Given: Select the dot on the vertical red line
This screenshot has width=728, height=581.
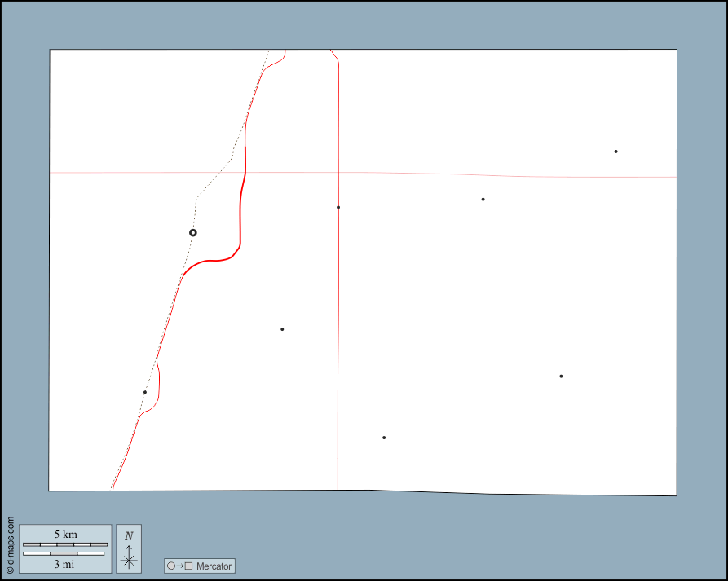Looking at the screenshot, I should click(x=338, y=207).
